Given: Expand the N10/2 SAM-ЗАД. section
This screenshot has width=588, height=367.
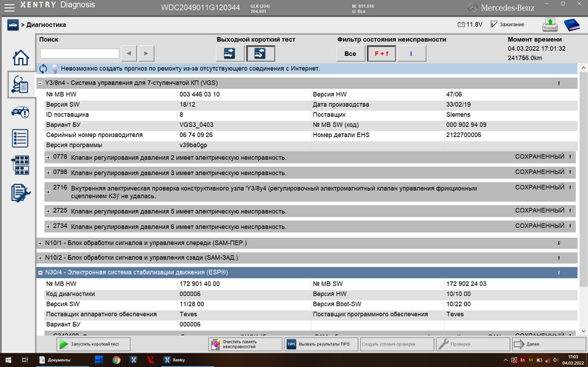Looking at the screenshot, I should point(40,258).
